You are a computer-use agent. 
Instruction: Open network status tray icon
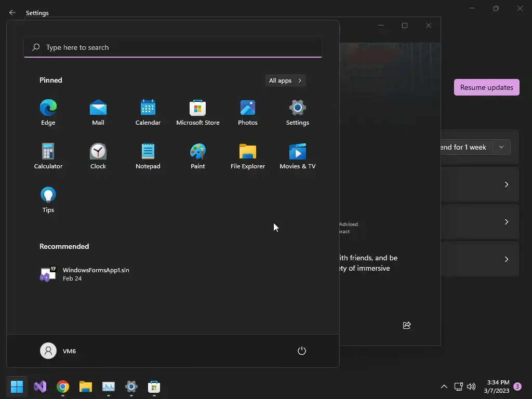click(x=458, y=387)
